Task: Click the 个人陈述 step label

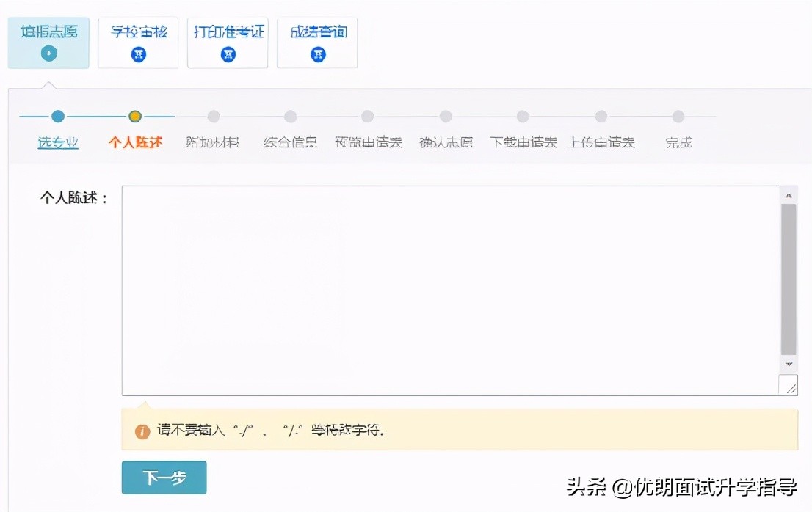Action: point(135,142)
